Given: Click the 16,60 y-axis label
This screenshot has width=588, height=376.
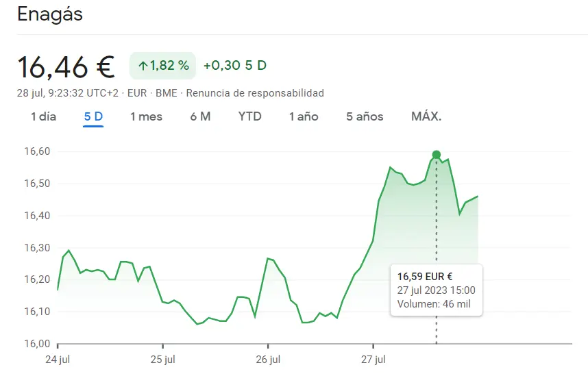Looking at the screenshot, I should [37, 151].
